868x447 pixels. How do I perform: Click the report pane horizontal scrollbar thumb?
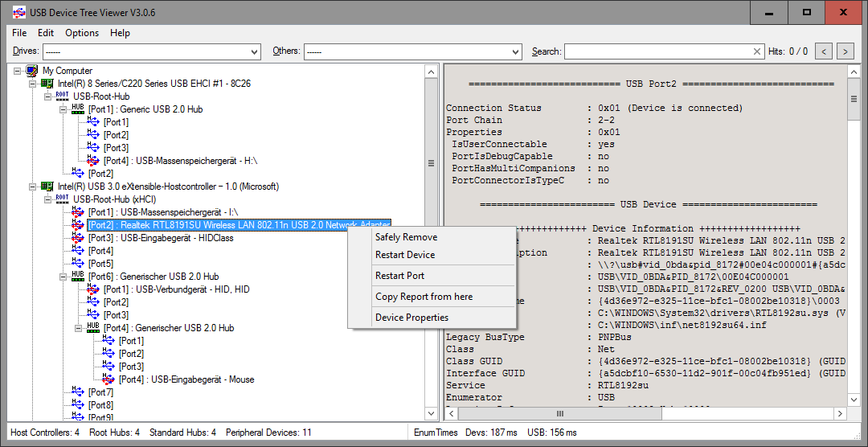point(559,413)
